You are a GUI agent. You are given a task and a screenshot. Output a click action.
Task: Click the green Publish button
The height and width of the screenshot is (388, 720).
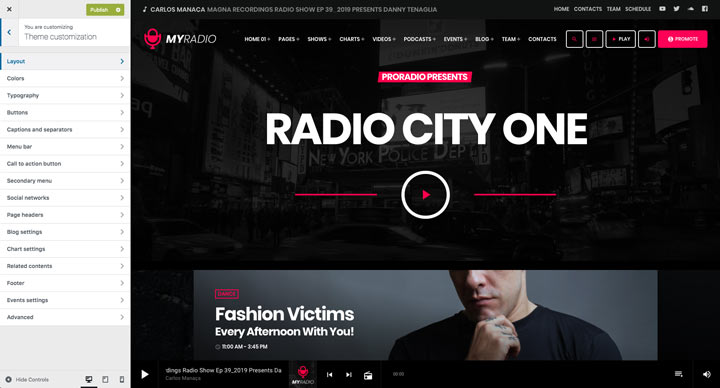pos(105,10)
